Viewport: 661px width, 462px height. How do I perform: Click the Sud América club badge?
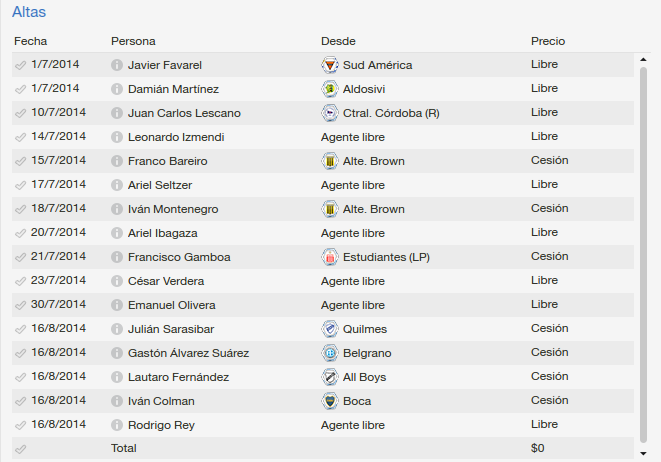(330, 65)
